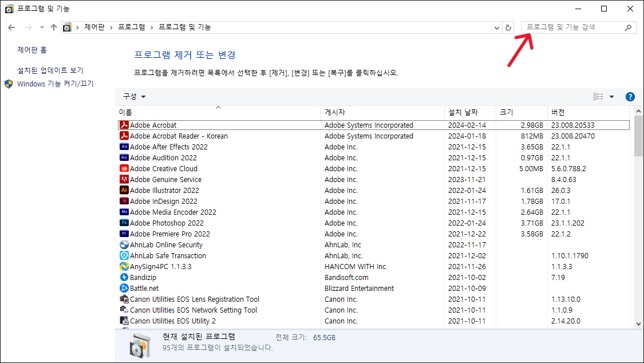Click 프로그램 및 기능 in breadcrumb
The height and width of the screenshot is (363, 644).
point(185,27)
